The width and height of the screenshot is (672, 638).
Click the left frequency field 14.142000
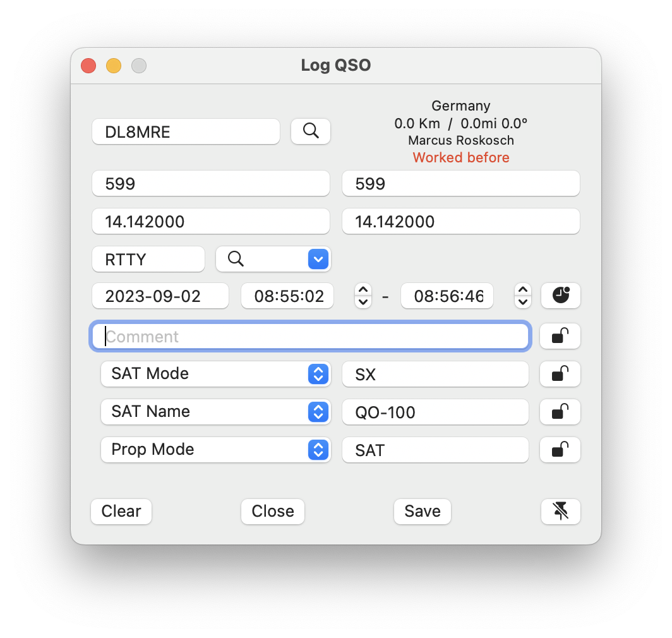coord(211,221)
